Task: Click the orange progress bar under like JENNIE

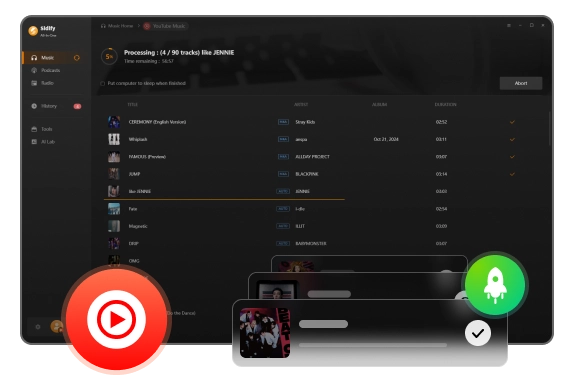Action: (x=224, y=199)
